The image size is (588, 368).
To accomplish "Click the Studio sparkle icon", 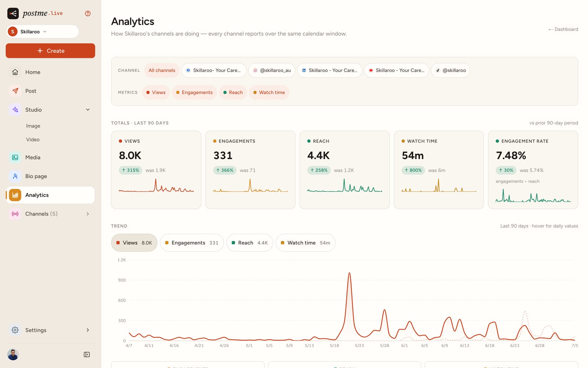I will [15, 110].
